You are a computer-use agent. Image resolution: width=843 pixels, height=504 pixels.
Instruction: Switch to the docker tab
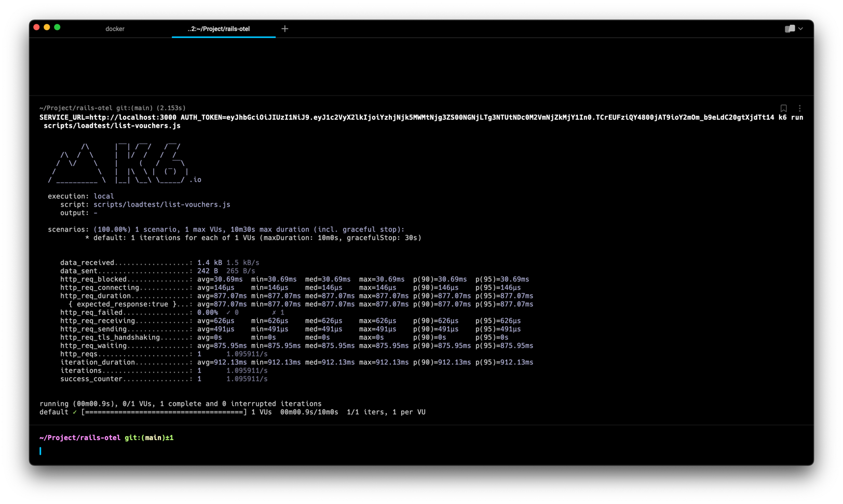115,29
